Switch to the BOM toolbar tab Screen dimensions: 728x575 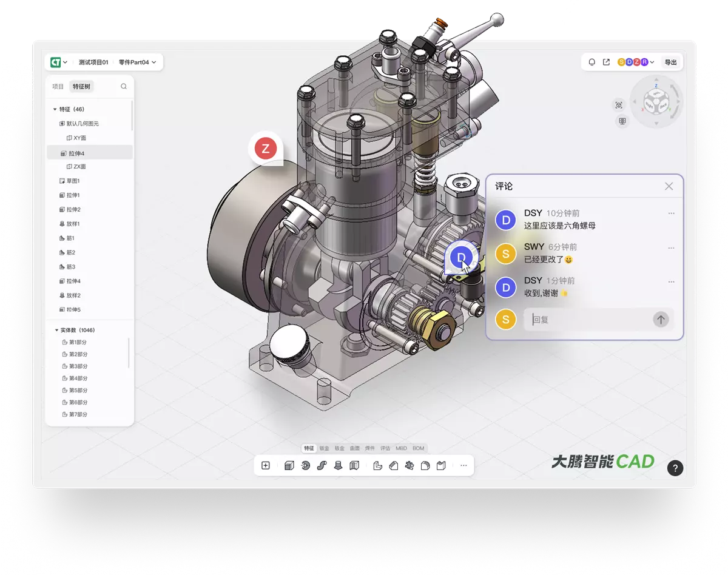[x=419, y=448]
